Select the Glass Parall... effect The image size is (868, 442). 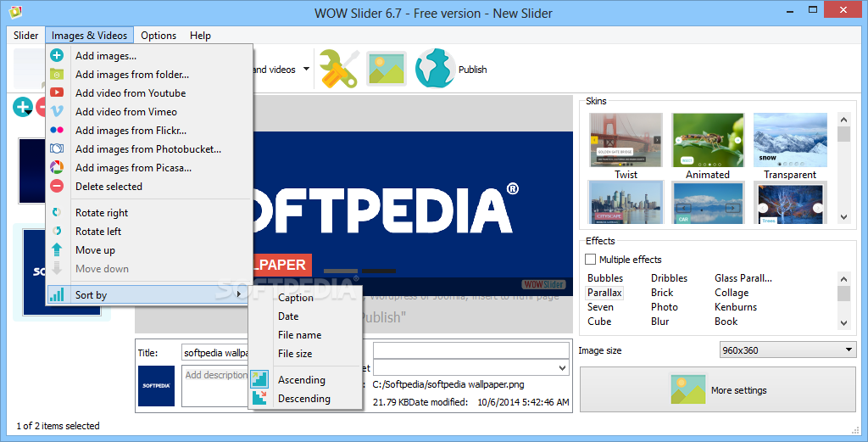pyautogui.click(x=743, y=278)
